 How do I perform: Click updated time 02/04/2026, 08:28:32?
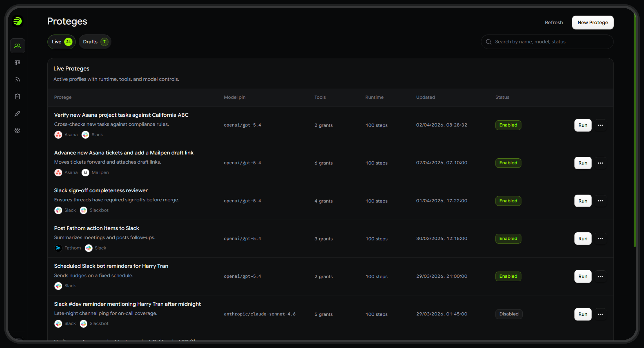pos(442,125)
